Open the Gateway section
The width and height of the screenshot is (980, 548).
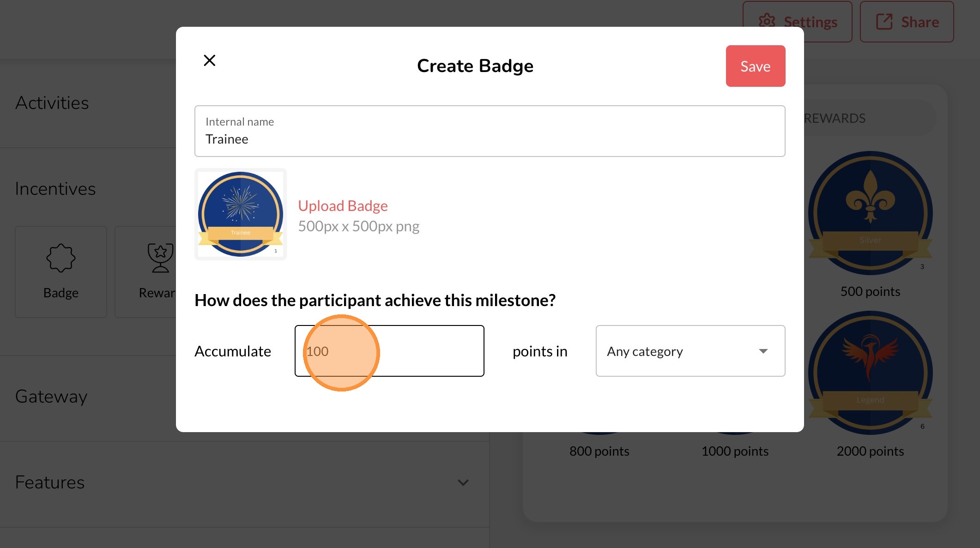click(51, 397)
